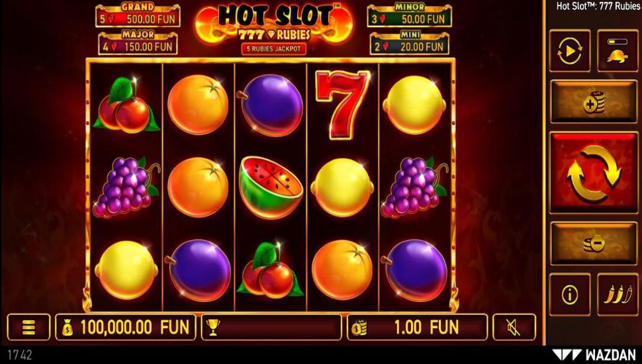Image resolution: width=642 pixels, height=364 pixels.
Task: Click the watermelon symbol in center reel
Action: point(271,187)
